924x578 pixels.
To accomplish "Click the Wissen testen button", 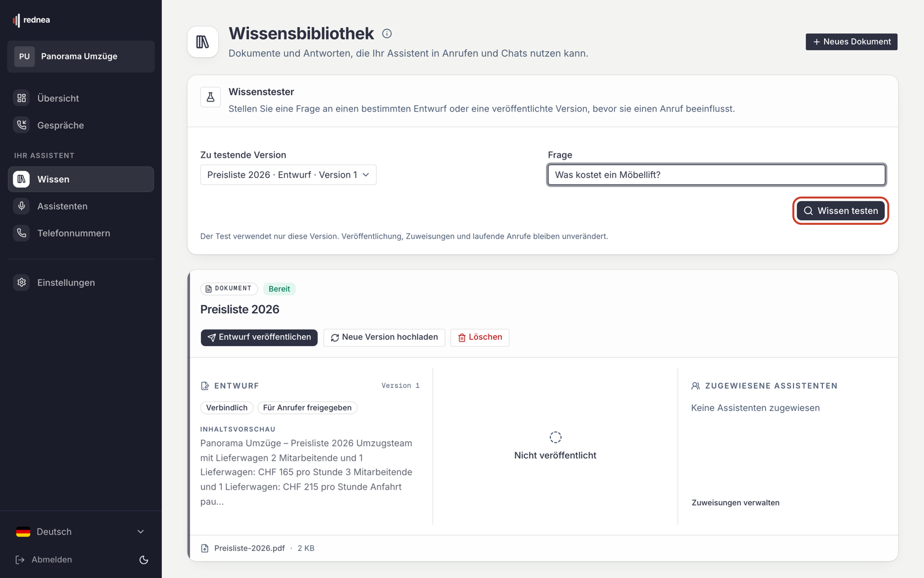I will pyautogui.click(x=840, y=211).
